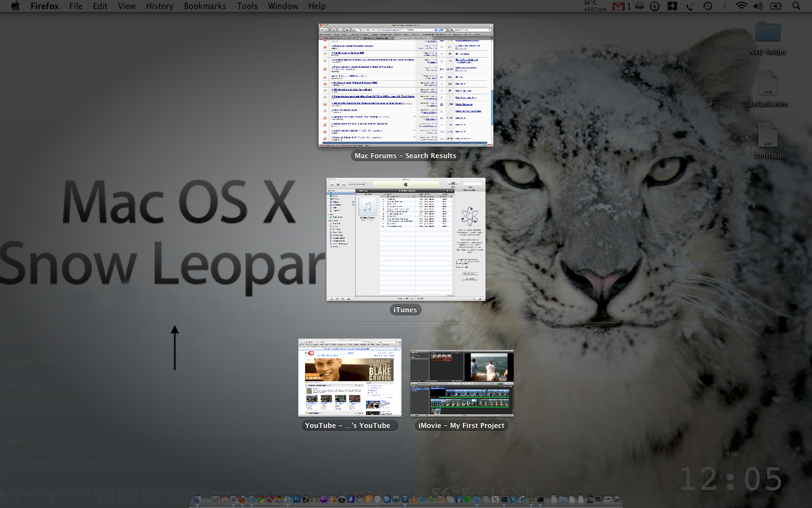Click the Finder icon in the Dock
The width and height of the screenshot is (812, 508).
(197, 499)
